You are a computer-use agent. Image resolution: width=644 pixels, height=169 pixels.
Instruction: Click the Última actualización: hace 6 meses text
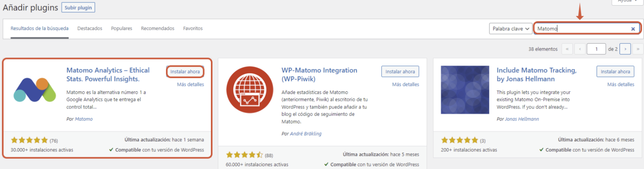(596, 140)
